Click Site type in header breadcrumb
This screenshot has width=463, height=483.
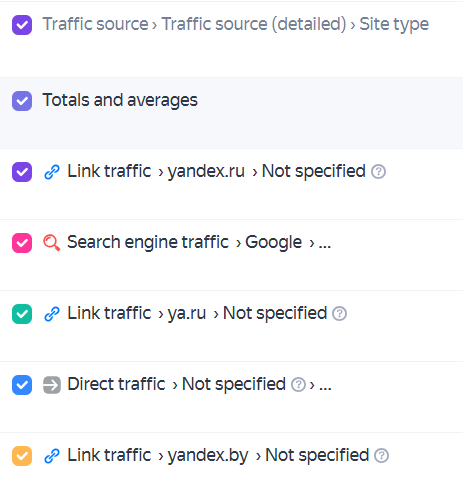[394, 24]
